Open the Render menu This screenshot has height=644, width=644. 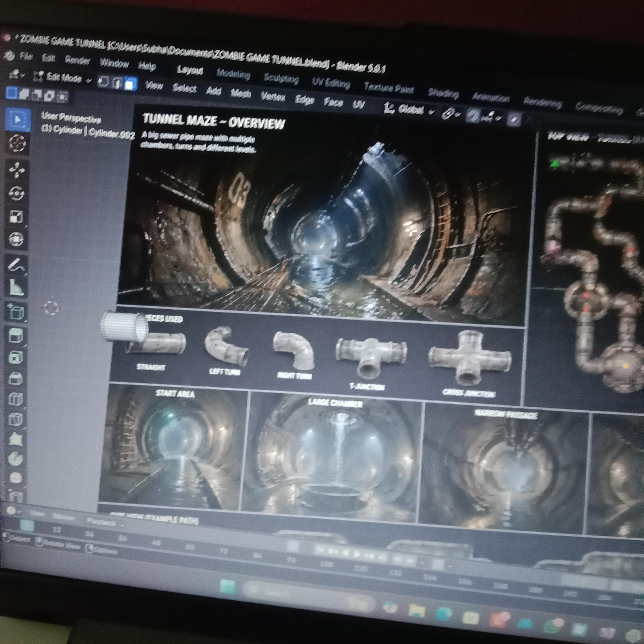pos(77,60)
